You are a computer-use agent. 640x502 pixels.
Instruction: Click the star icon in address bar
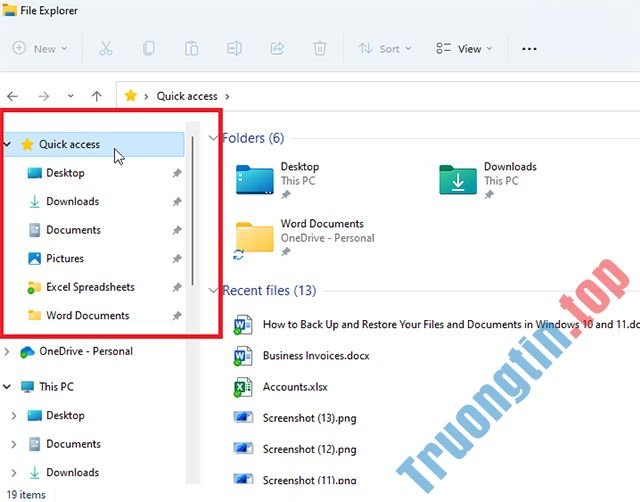tap(131, 96)
